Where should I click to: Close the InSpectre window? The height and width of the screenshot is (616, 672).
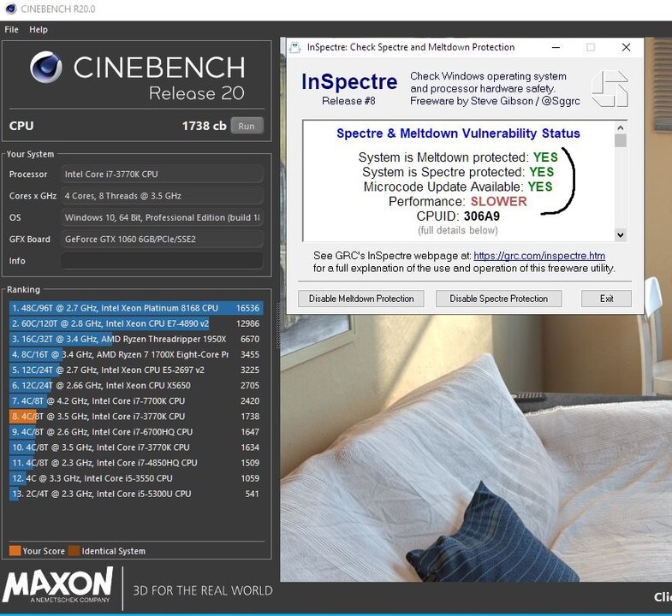[626, 47]
